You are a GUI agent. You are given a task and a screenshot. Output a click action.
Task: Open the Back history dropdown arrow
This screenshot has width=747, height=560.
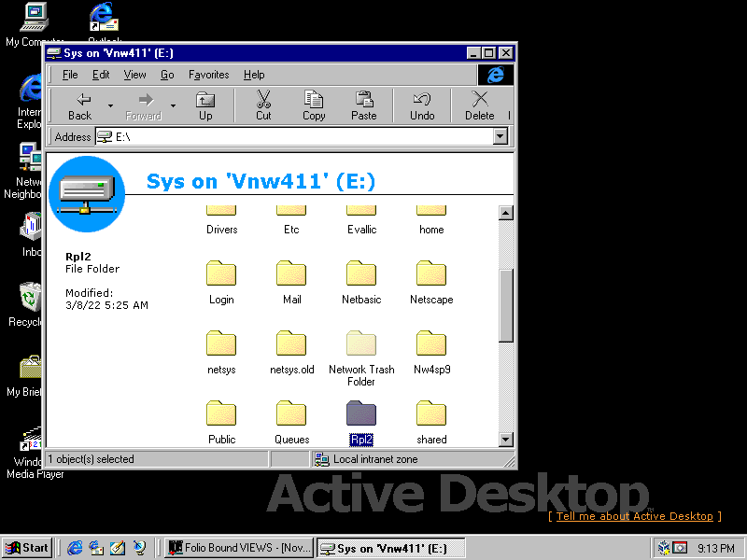click(110, 105)
